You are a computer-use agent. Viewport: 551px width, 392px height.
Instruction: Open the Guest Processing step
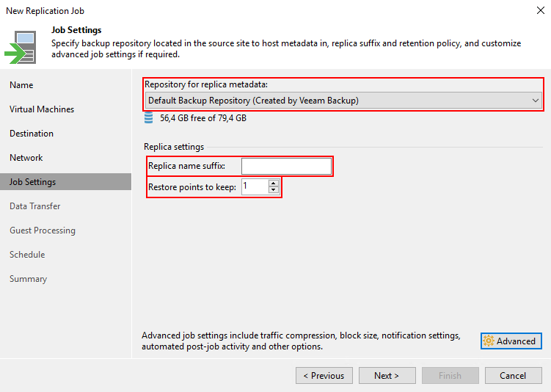(43, 231)
